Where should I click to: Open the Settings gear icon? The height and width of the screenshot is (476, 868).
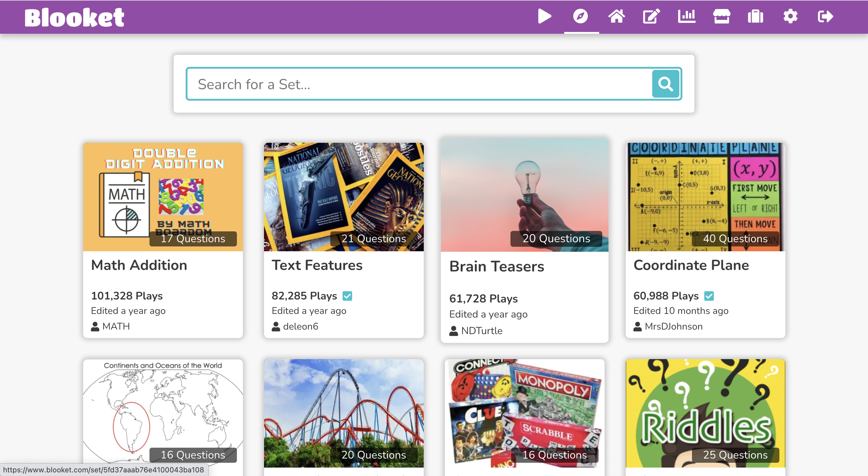[x=790, y=17]
